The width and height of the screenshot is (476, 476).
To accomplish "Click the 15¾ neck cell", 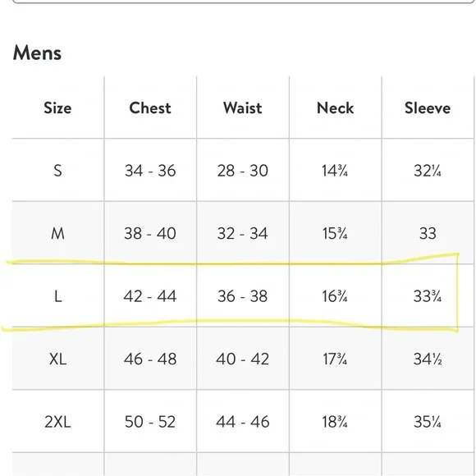I will pyautogui.click(x=335, y=233).
